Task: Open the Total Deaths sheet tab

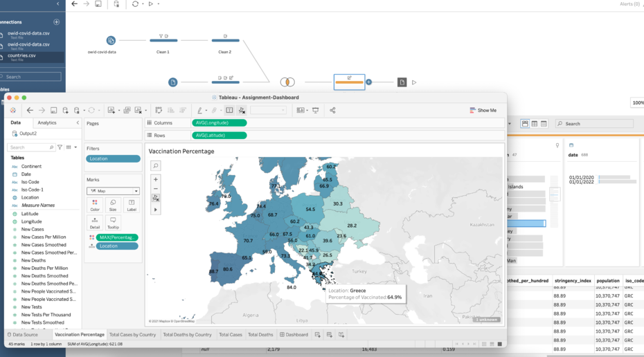Action: pos(260,334)
